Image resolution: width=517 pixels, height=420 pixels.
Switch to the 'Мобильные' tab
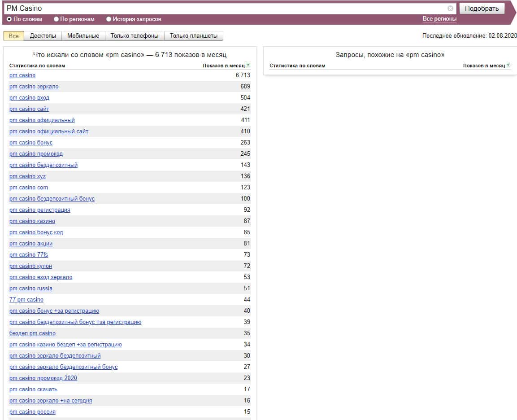coord(83,36)
